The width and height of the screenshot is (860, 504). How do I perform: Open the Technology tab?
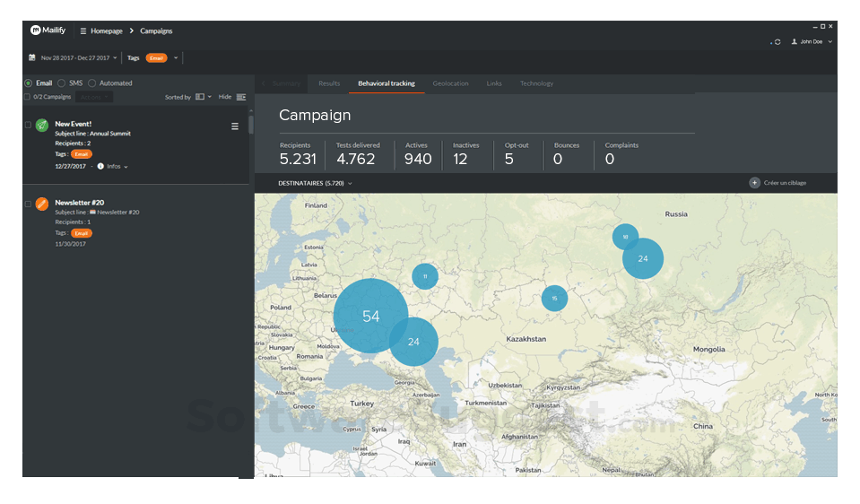pyautogui.click(x=536, y=83)
